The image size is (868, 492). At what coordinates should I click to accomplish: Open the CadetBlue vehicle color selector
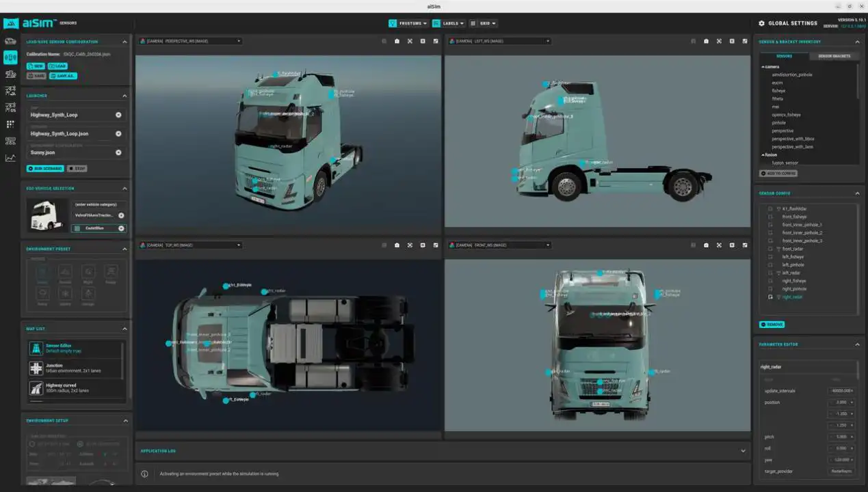[98, 228]
